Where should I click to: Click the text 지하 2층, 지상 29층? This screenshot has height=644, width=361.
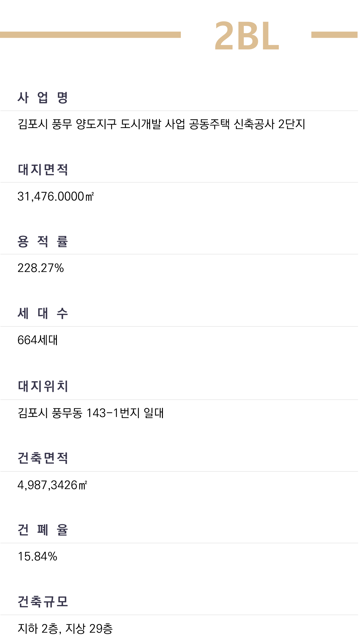pyautogui.click(x=65, y=628)
